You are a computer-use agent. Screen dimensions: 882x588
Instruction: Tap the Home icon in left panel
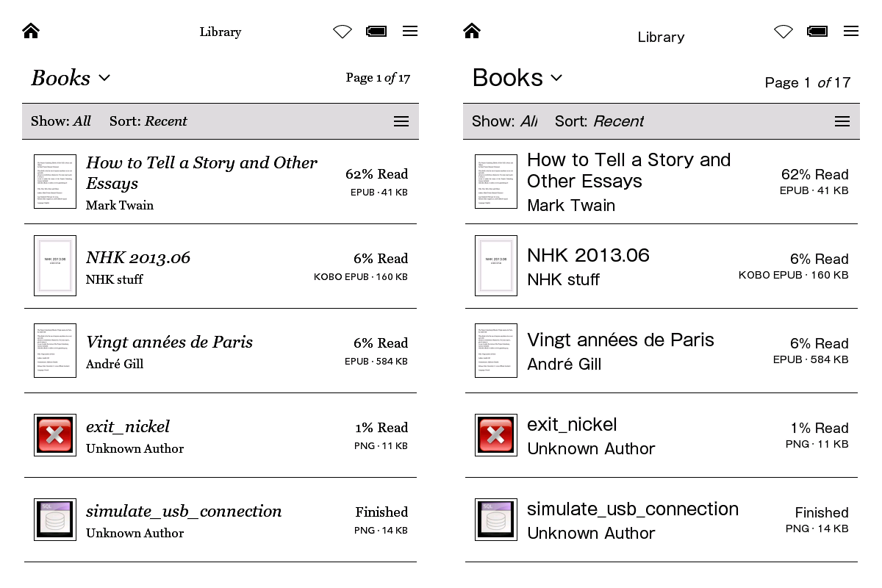[x=31, y=31]
